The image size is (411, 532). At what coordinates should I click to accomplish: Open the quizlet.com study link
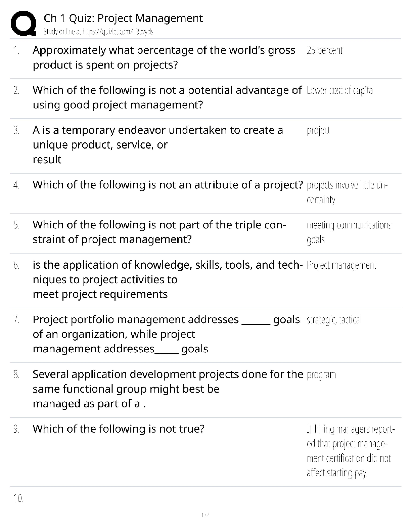tap(98, 32)
